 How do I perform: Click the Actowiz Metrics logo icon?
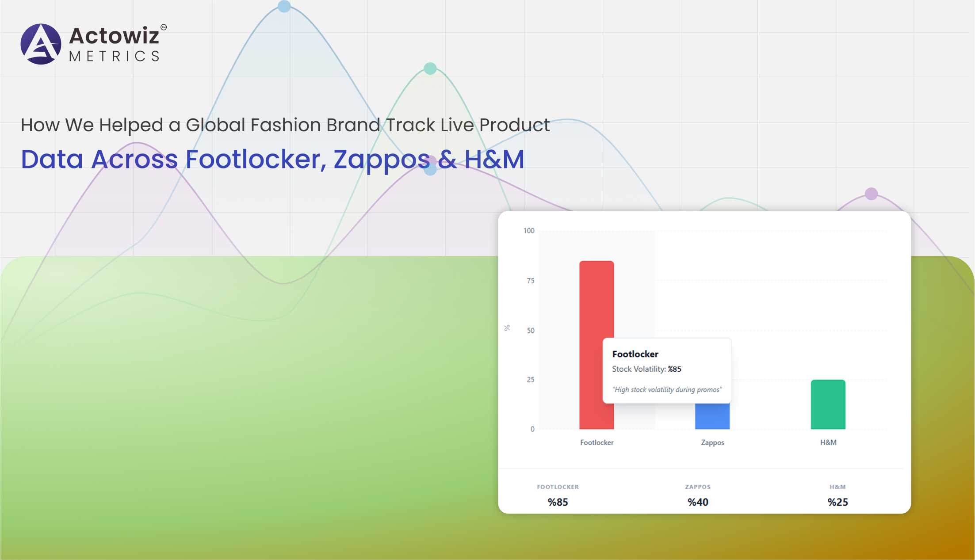click(41, 44)
